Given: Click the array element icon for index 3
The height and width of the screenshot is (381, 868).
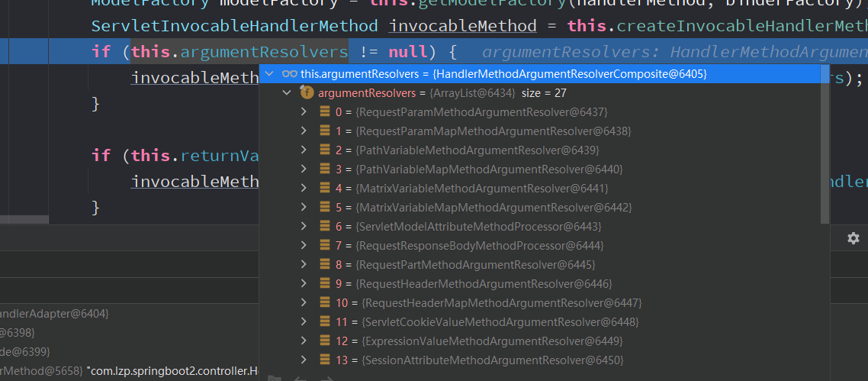Looking at the screenshot, I should 326,169.
